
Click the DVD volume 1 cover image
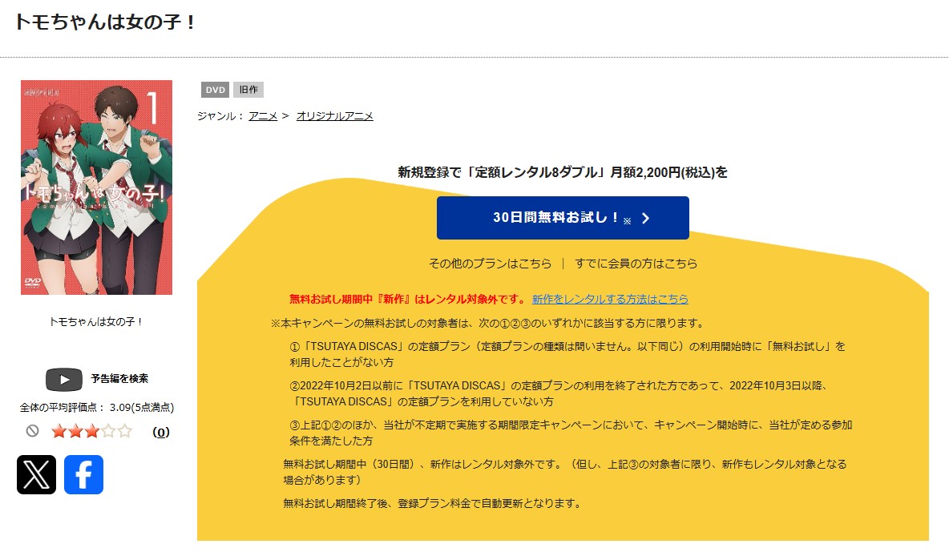point(96,187)
